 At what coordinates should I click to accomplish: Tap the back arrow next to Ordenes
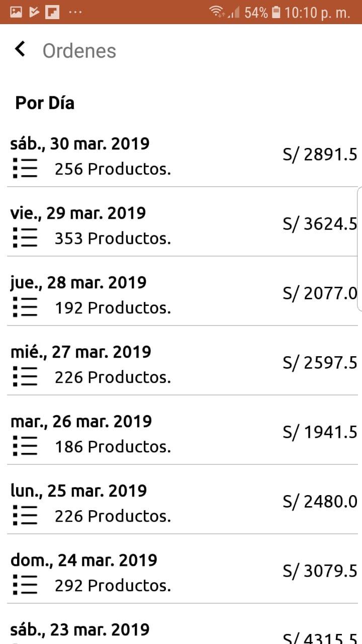pos(20,49)
